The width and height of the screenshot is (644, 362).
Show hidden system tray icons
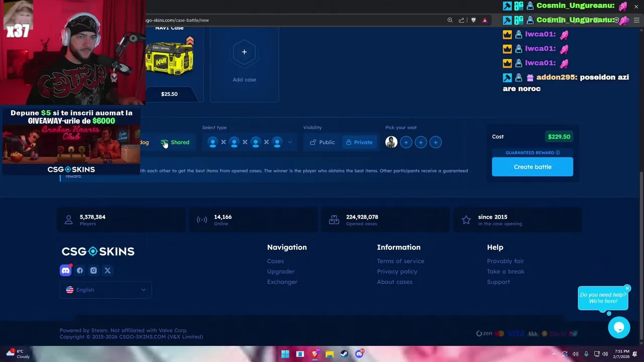tap(554, 354)
